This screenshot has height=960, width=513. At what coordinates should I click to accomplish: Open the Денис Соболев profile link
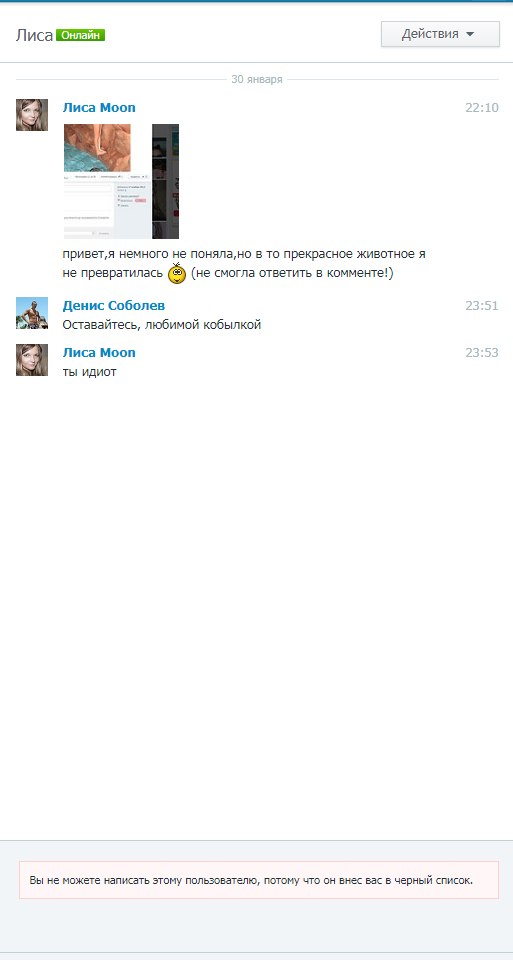pyautogui.click(x=114, y=306)
